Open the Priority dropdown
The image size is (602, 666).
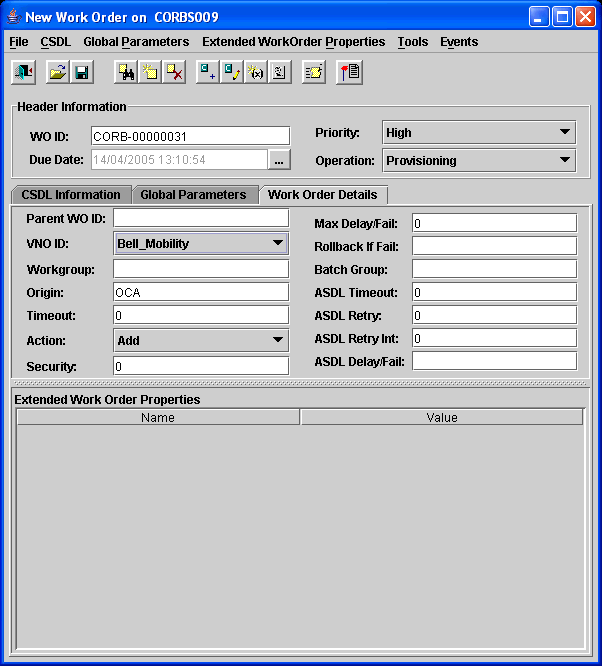tap(479, 133)
